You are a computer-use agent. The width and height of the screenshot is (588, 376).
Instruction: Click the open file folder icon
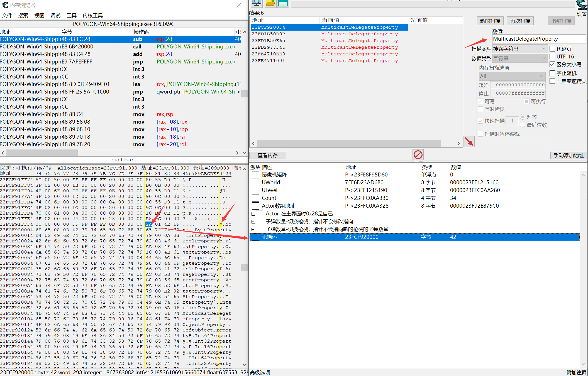point(270,3)
